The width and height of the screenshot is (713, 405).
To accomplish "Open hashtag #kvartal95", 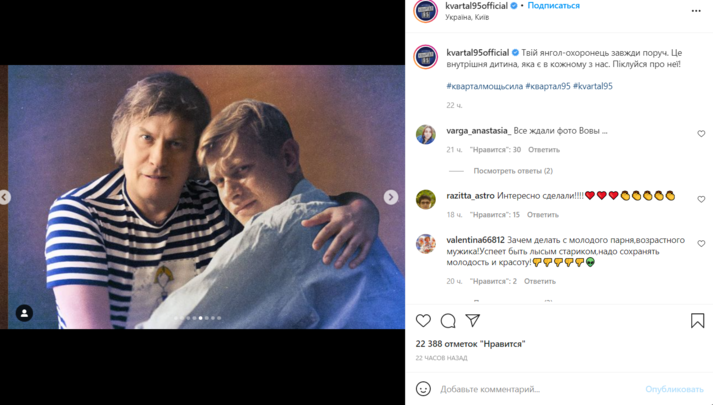I will coord(593,87).
